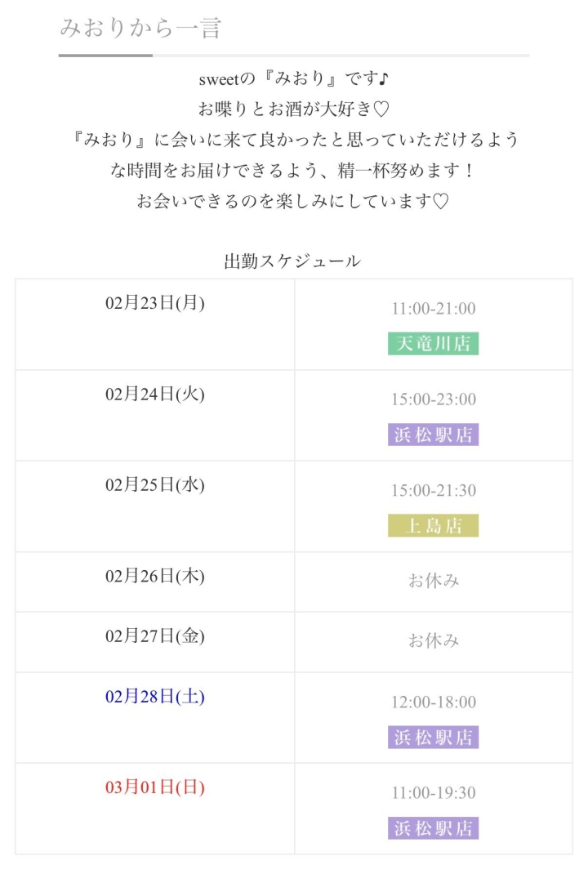Click the 02月23日(月) date cell
The height and width of the screenshot is (874, 588).
155,303
